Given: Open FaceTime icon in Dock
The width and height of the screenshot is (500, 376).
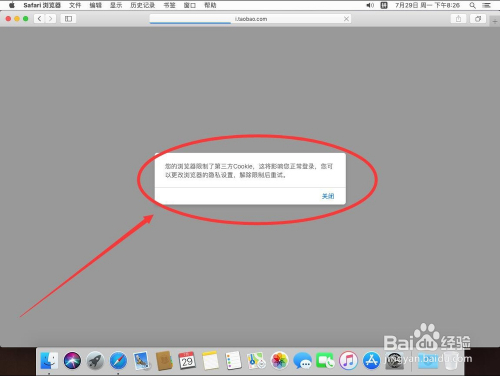Looking at the screenshot, I should [x=325, y=361].
